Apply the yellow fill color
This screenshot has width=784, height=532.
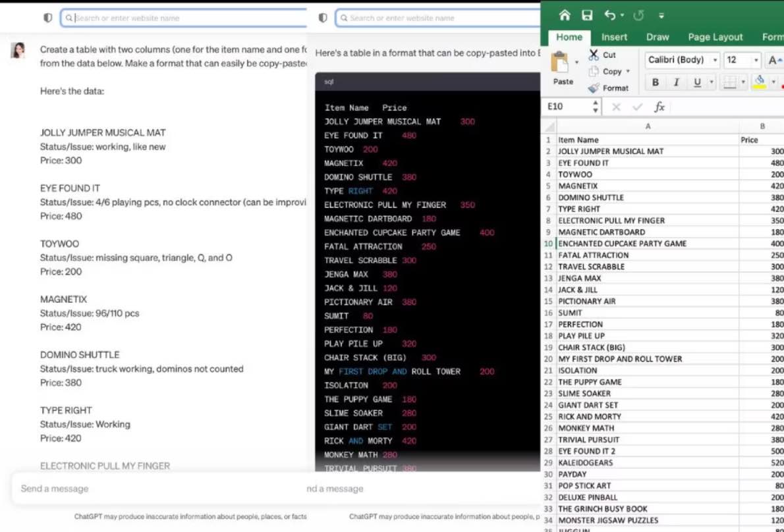pos(760,82)
